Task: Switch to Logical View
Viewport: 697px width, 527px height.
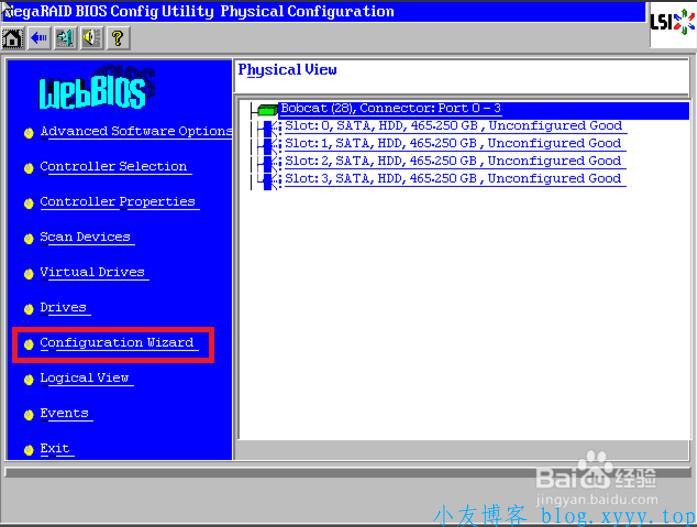Action: pyautogui.click(x=85, y=378)
